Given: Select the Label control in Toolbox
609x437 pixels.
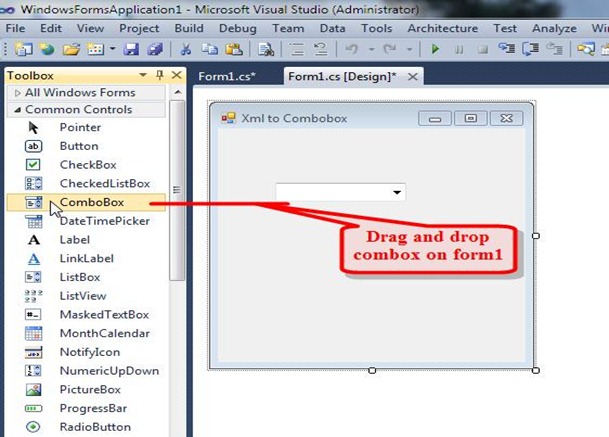Looking at the screenshot, I should [86, 240].
